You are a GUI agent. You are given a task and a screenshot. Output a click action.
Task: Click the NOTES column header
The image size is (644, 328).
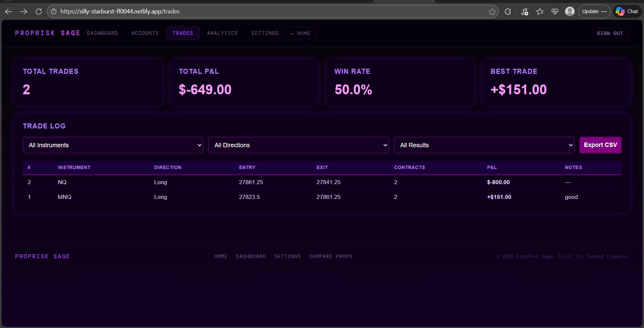pos(573,167)
